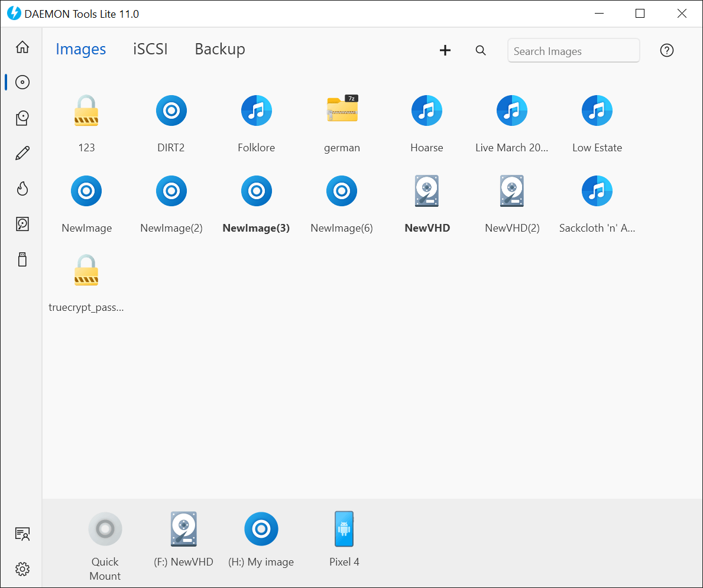Open the search icon next to Search Images

point(481,50)
